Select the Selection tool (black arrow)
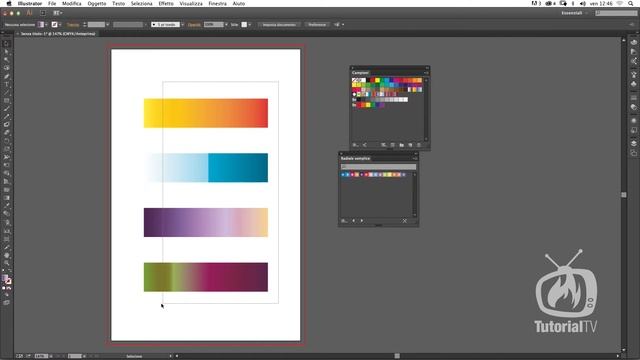The image size is (640, 360). click(x=7, y=44)
